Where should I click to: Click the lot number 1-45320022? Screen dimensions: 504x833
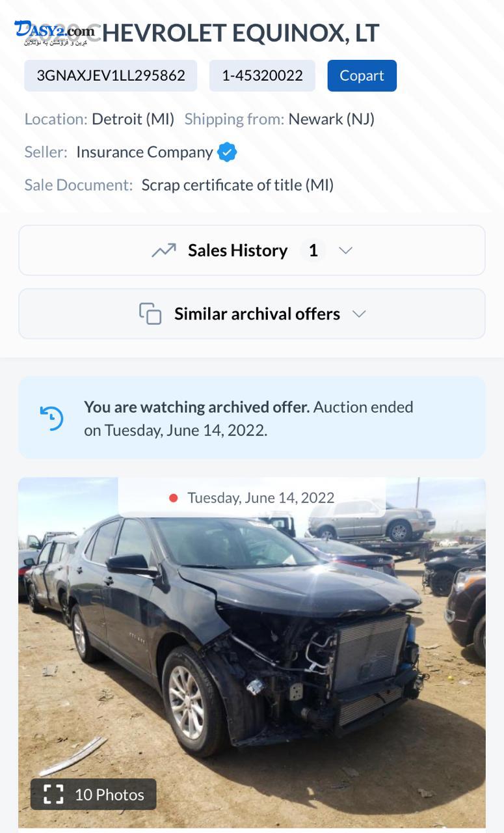click(x=262, y=75)
